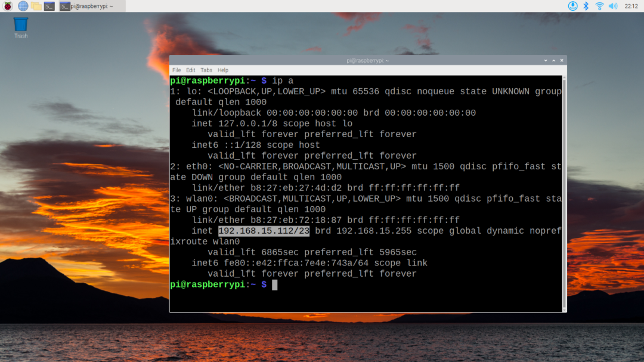
Task: Minimize the terminal window
Action: tap(546, 60)
